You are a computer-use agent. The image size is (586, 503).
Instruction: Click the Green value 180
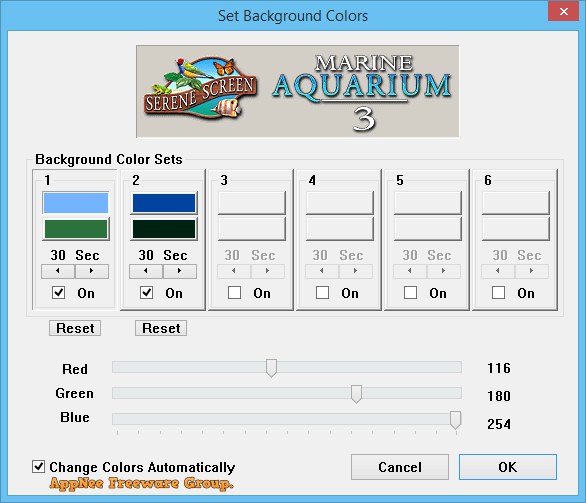pyautogui.click(x=499, y=396)
